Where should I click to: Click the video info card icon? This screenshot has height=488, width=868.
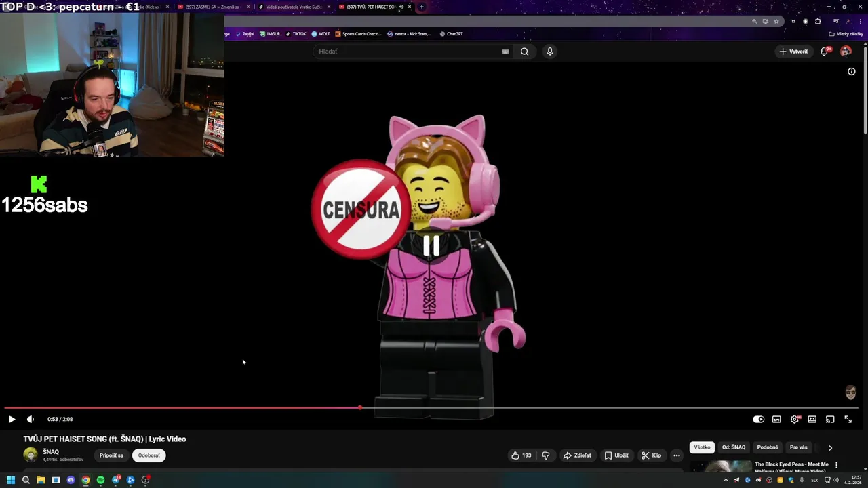(x=852, y=71)
